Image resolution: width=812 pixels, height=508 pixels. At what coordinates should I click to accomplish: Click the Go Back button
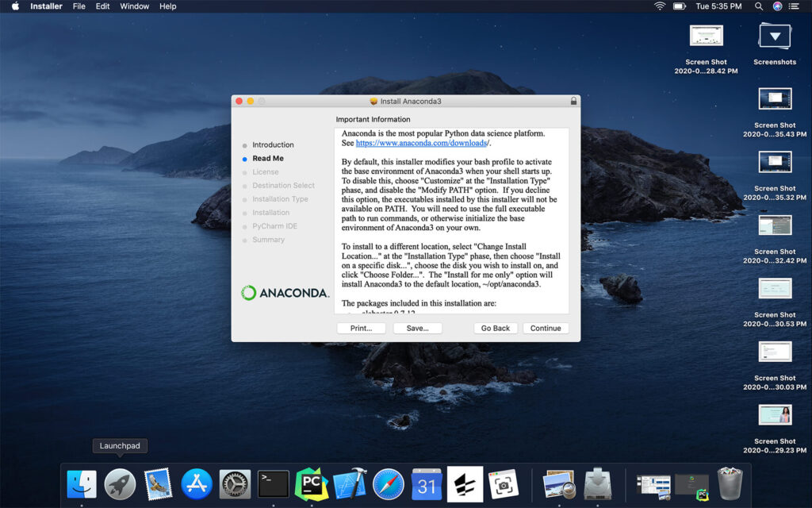tap(495, 328)
